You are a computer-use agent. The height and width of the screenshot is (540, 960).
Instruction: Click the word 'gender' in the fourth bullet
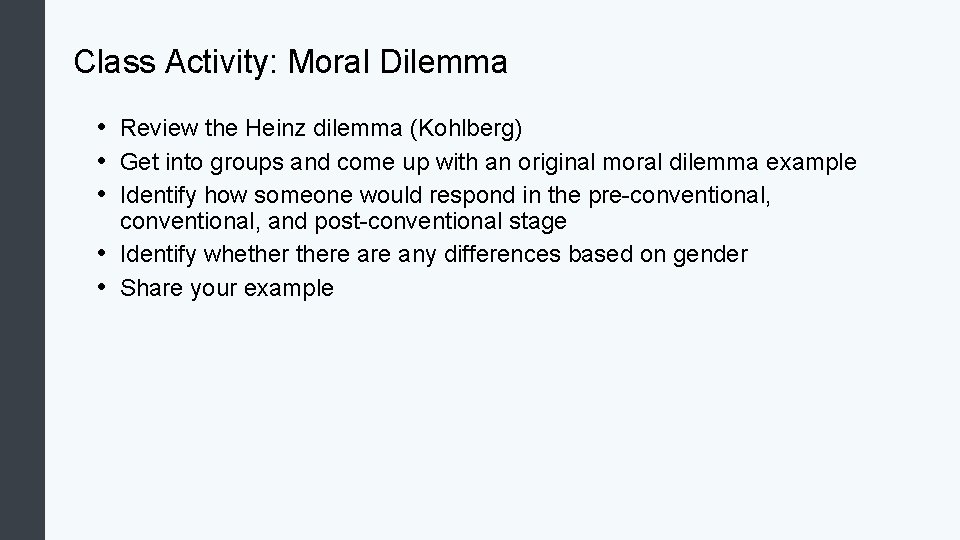[x=710, y=254]
